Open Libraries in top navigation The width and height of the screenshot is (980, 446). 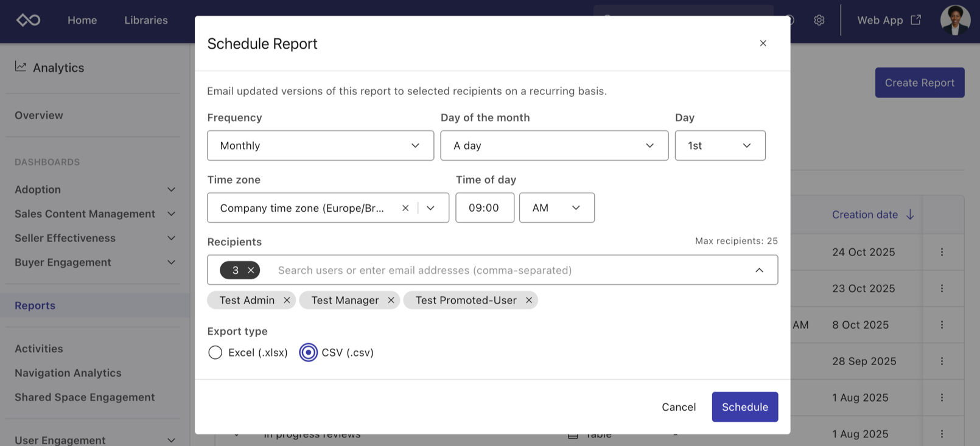point(146,20)
